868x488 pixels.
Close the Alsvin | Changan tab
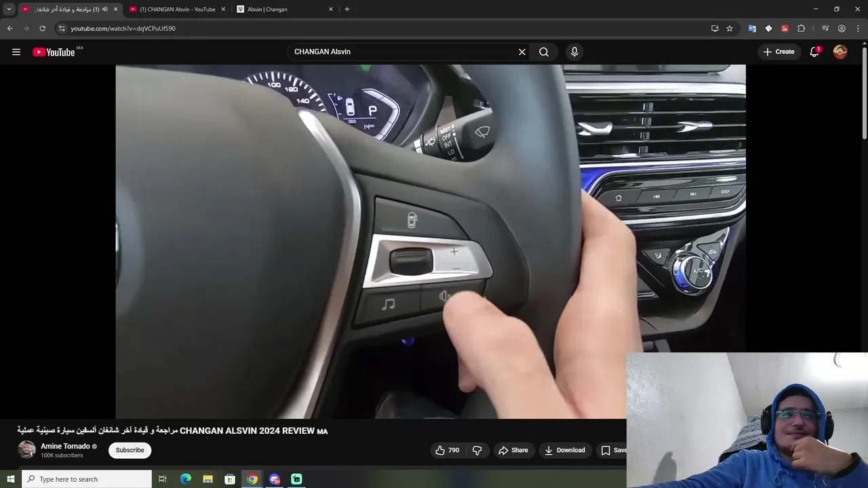pos(331,9)
